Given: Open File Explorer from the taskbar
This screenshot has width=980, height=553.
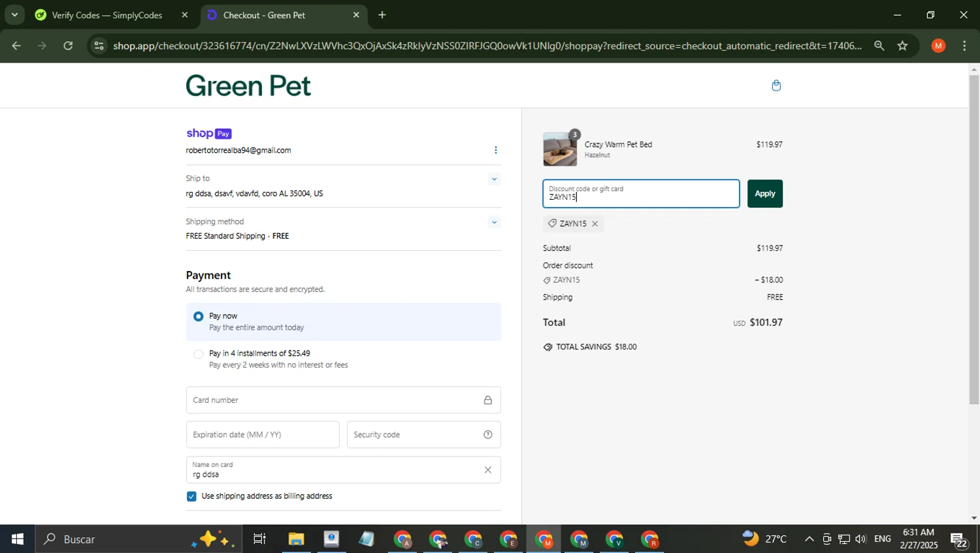Looking at the screenshot, I should tap(296, 539).
